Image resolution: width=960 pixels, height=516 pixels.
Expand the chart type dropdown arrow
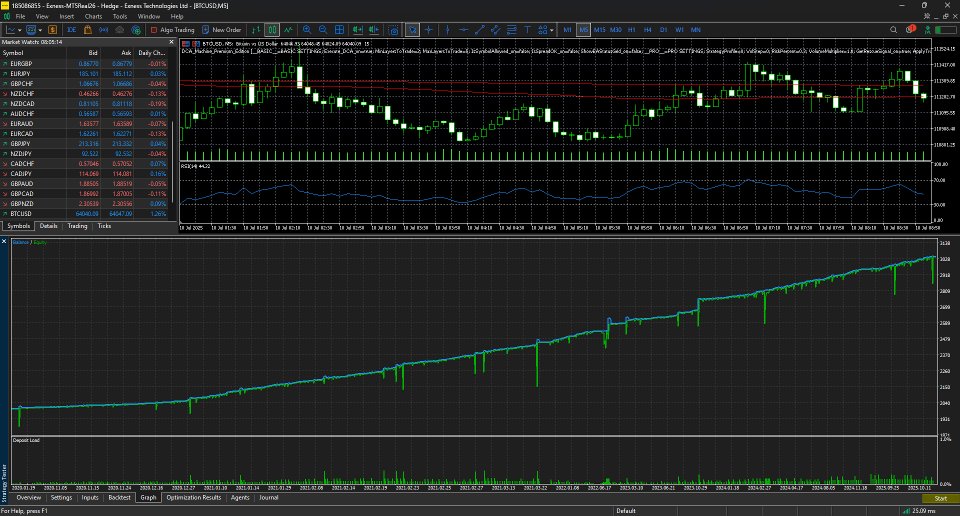[x=20, y=29]
